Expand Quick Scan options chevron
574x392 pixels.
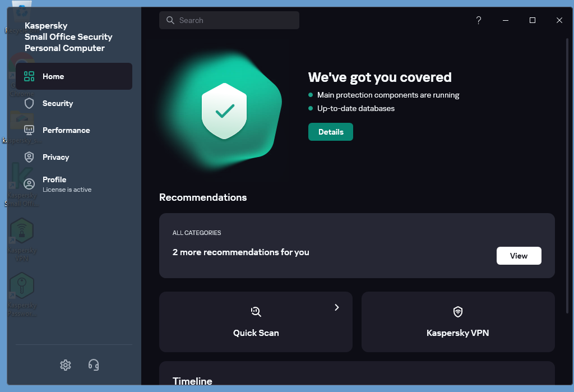coord(336,307)
